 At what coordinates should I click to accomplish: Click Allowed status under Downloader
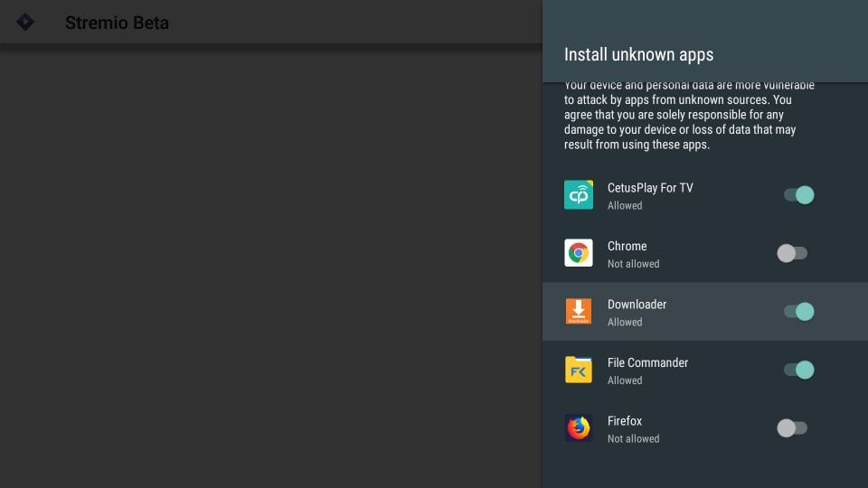click(625, 322)
